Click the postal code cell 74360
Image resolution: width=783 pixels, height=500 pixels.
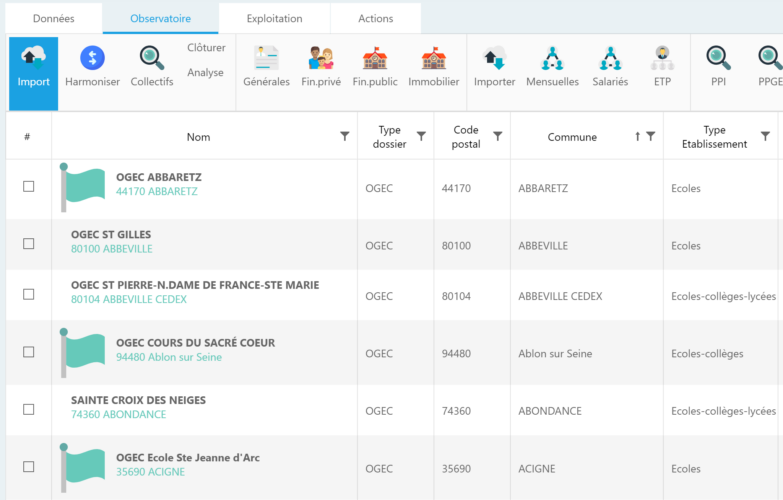pos(456,411)
